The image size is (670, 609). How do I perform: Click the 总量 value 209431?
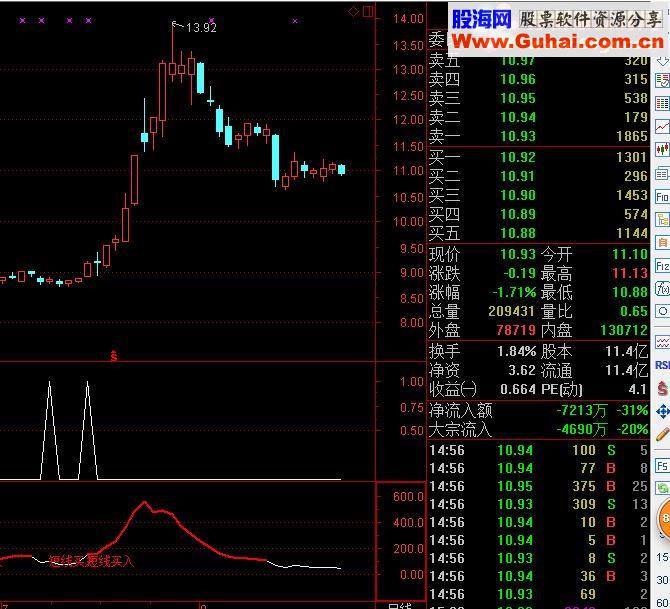click(x=512, y=311)
